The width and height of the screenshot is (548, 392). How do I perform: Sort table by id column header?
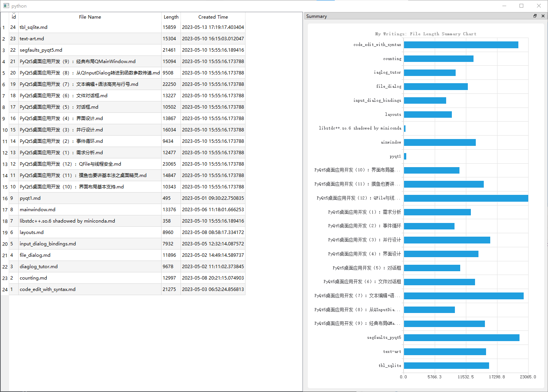[14, 17]
